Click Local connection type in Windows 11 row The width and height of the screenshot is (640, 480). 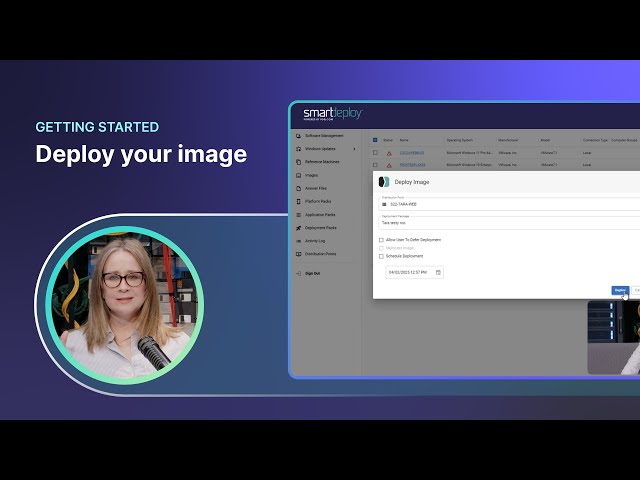pyautogui.click(x=587, y=153)
